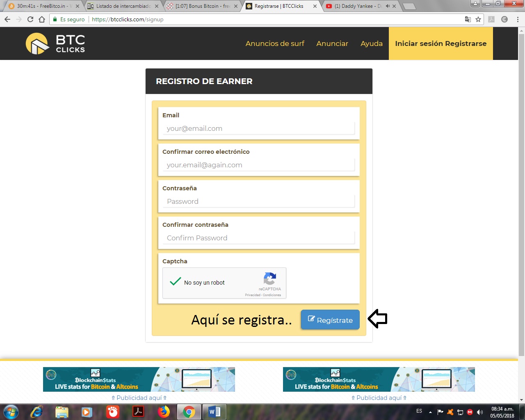The image size is (525, 420).
Task: Click 'Iniciar sesión Registrarse' in the nav
Action: tap(441, 43)
